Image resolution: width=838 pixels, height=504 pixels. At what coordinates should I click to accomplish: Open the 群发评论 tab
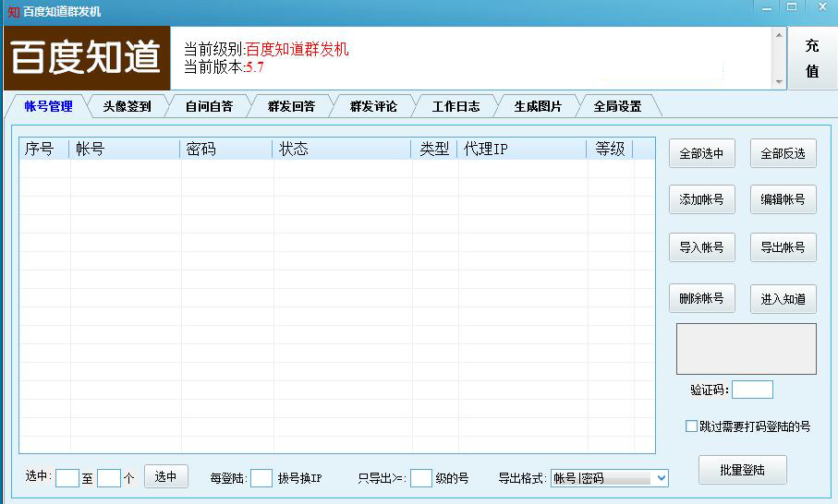coord(373,106)
